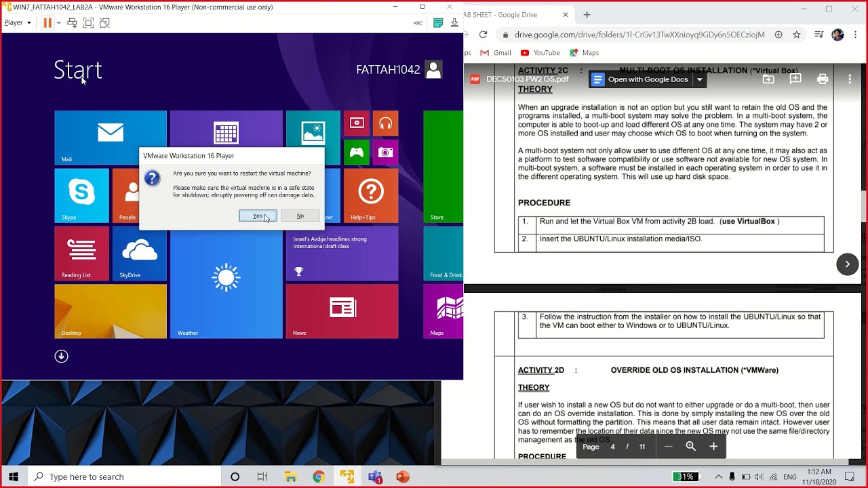Click Send Ctrl+Alt+Del icon in VMware toolbar
Viewport: 868px width, 488px height.
72,22
